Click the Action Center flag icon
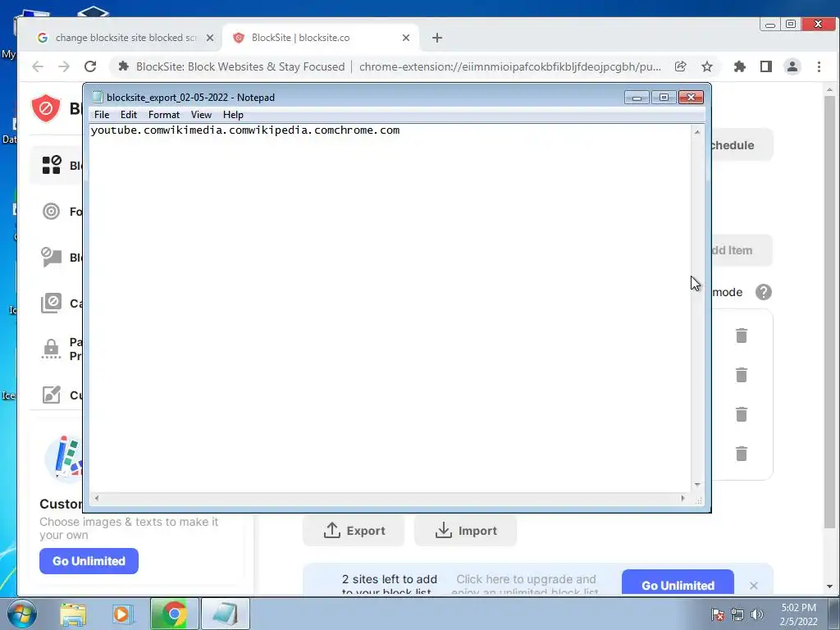Viewport: 840px width, 630px height. (718, 614)
